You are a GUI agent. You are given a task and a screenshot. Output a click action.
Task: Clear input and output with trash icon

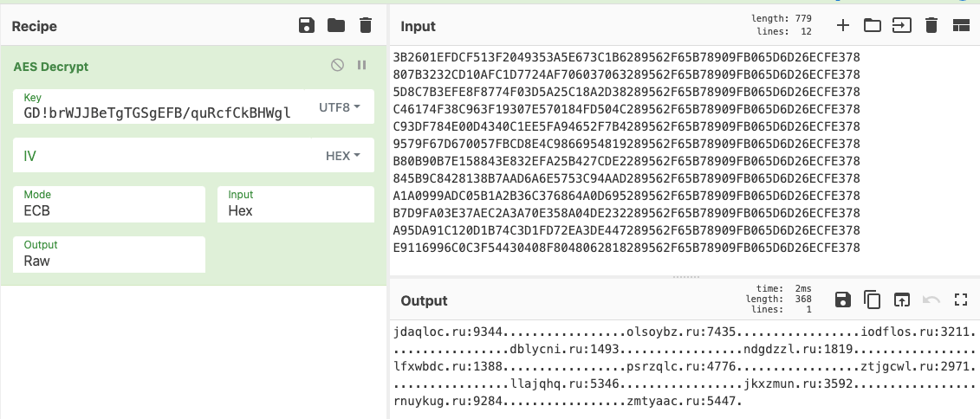point(931,26)
